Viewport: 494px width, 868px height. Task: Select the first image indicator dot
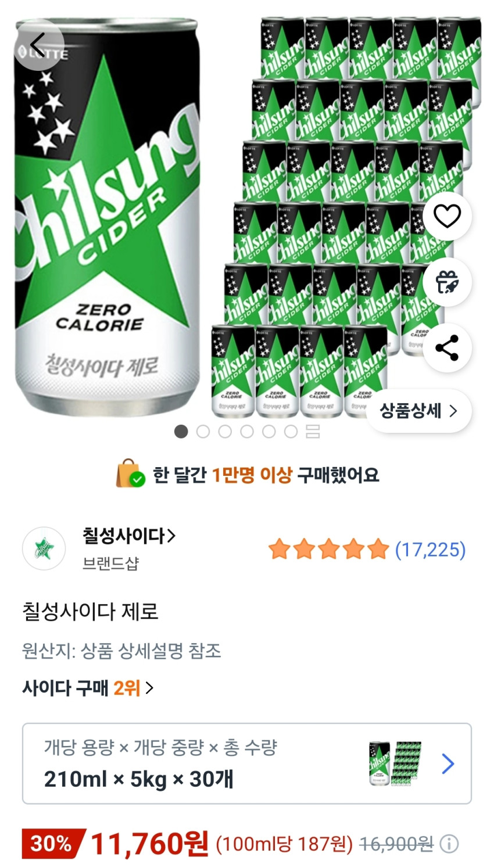click(181, 432)
